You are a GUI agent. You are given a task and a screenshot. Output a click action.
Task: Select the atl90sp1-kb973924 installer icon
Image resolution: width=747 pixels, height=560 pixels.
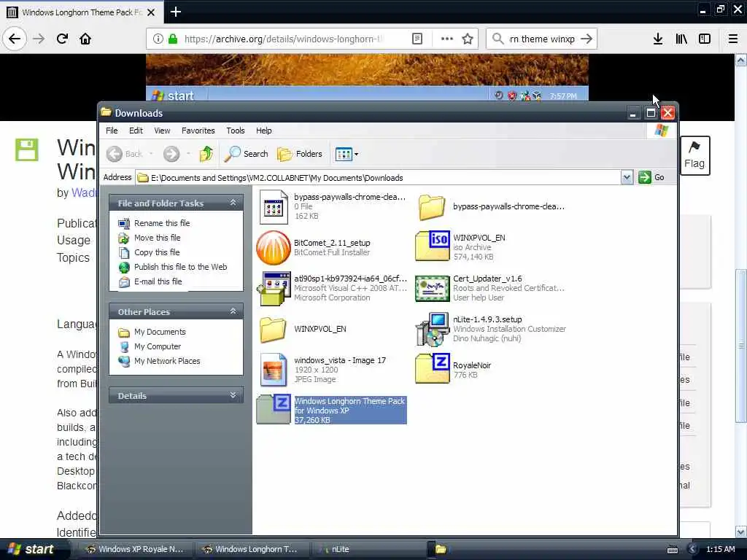coord(274,289)
